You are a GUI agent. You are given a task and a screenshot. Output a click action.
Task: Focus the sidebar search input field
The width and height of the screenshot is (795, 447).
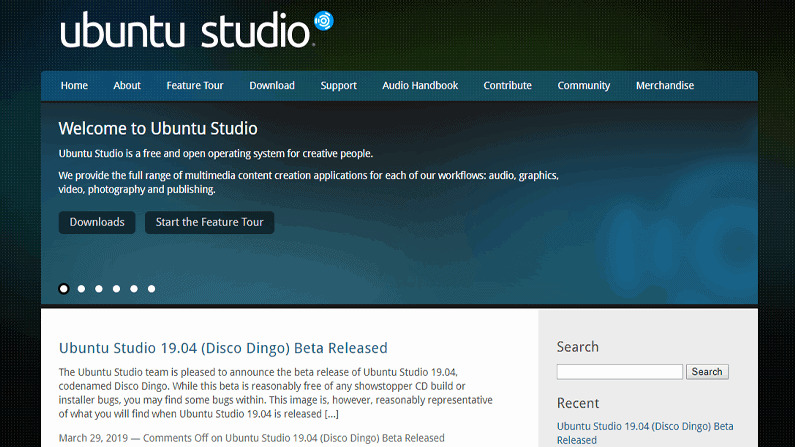[620, 371]
